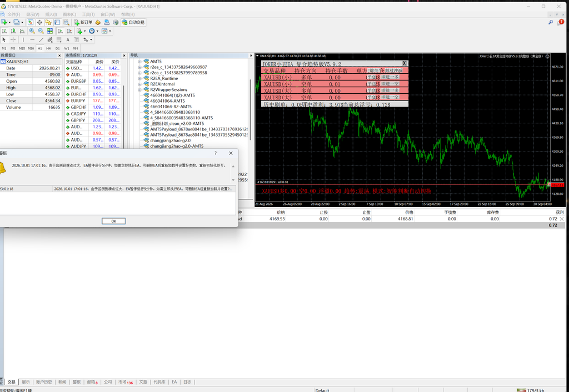Tile chart windows with the grid icon
This screenshot has height=392, width=569.
pyautogui.click(x=49, y=31)
